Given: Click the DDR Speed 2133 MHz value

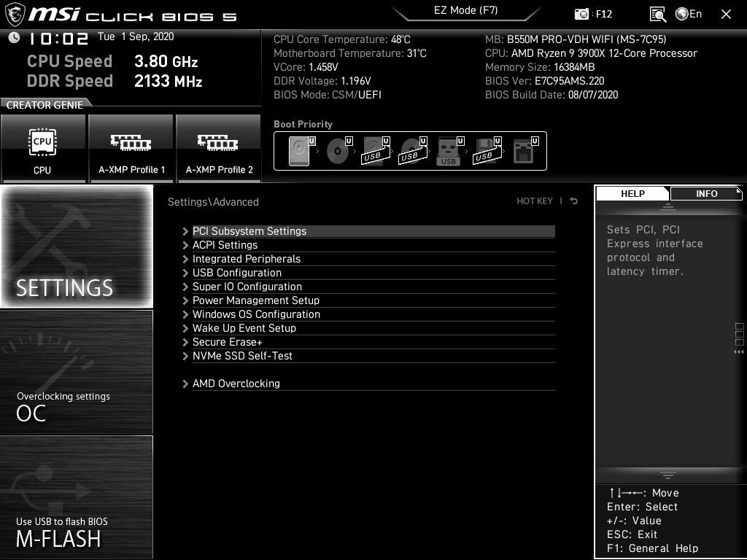Looking at the screenshot, I should (x=169, y=81).
